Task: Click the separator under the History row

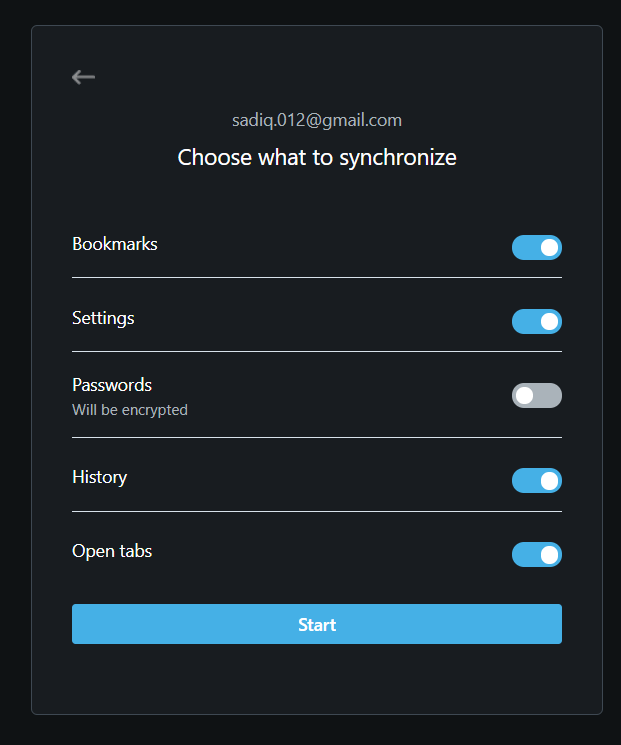Action: pyautogui.click(x=317, y=511)
